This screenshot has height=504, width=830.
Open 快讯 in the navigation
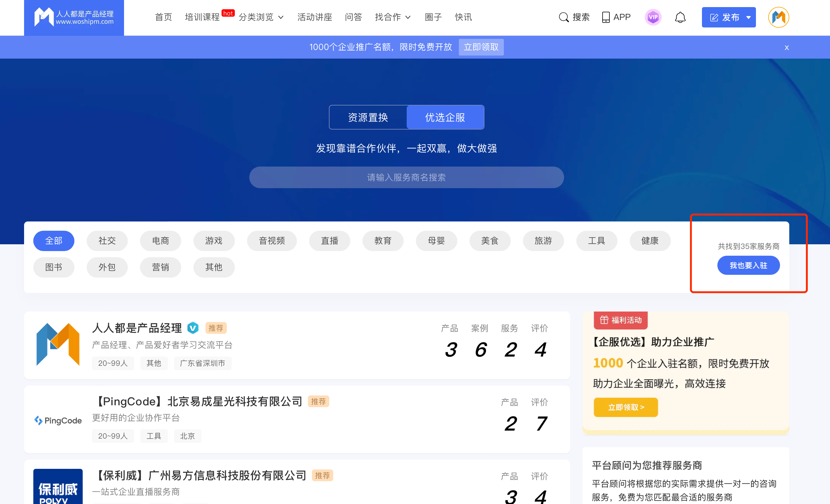pyautogui.click(x=463, y=17)
